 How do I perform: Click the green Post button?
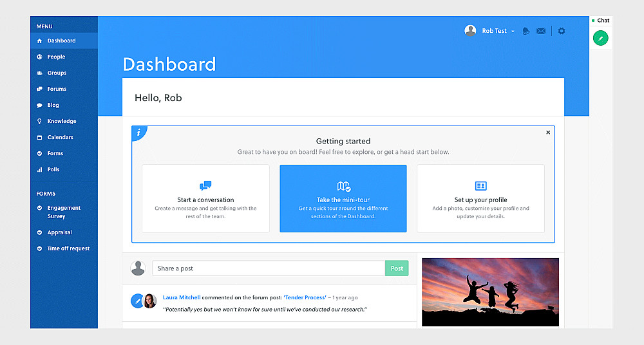397,268
